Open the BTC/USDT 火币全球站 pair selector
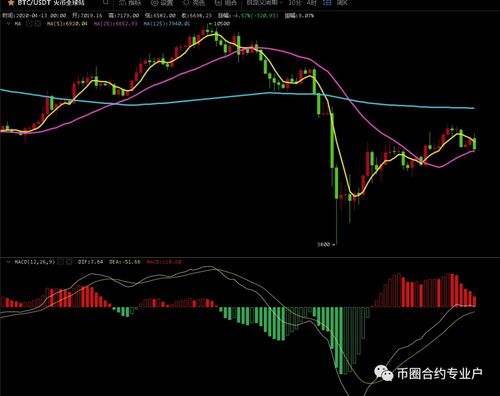500x396 pixels. pyautogui.click(x=51, y=3)
